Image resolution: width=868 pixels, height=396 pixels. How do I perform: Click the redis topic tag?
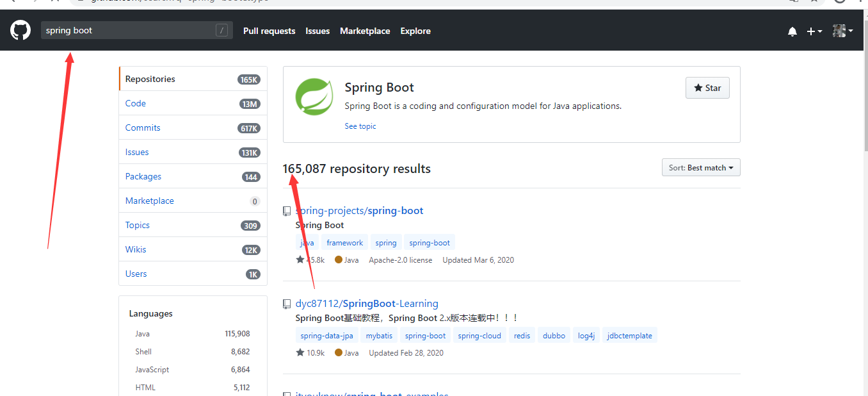pos(522,336)
